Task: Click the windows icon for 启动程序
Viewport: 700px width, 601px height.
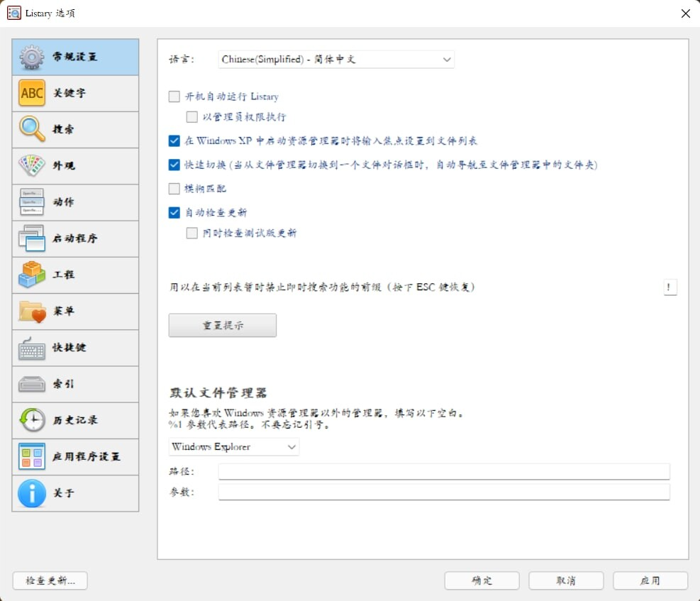Action: click(x=32, y=238)
